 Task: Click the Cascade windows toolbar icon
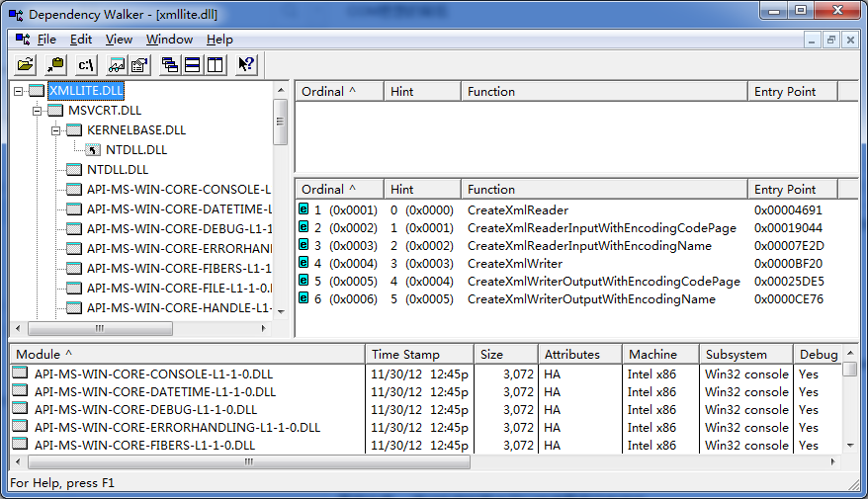(169, 65)
